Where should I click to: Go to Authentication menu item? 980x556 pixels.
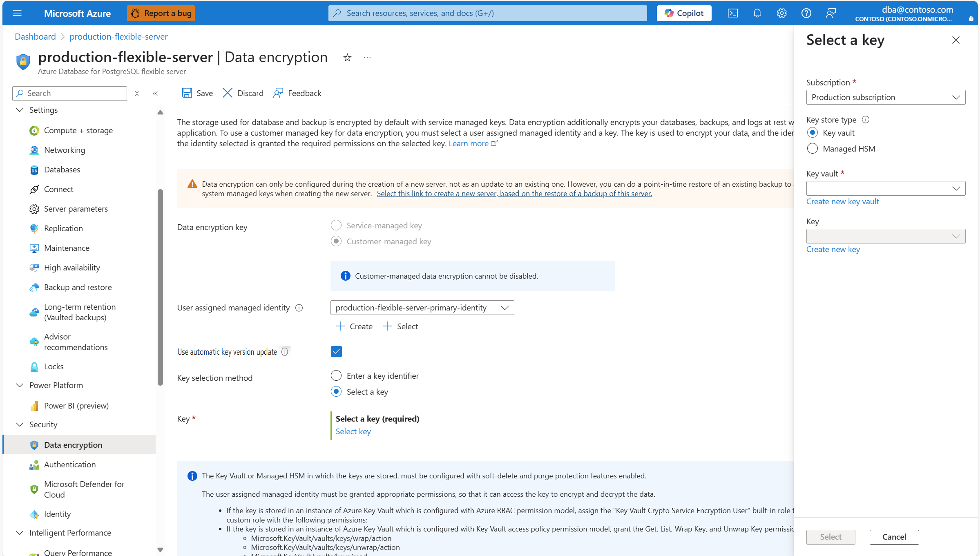(x=70, y=464)
